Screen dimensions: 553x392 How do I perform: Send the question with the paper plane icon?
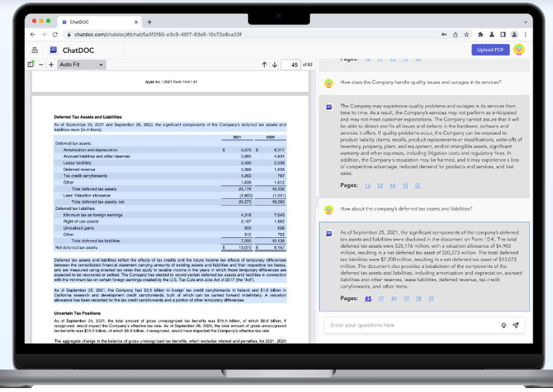(x=515, y=325)
